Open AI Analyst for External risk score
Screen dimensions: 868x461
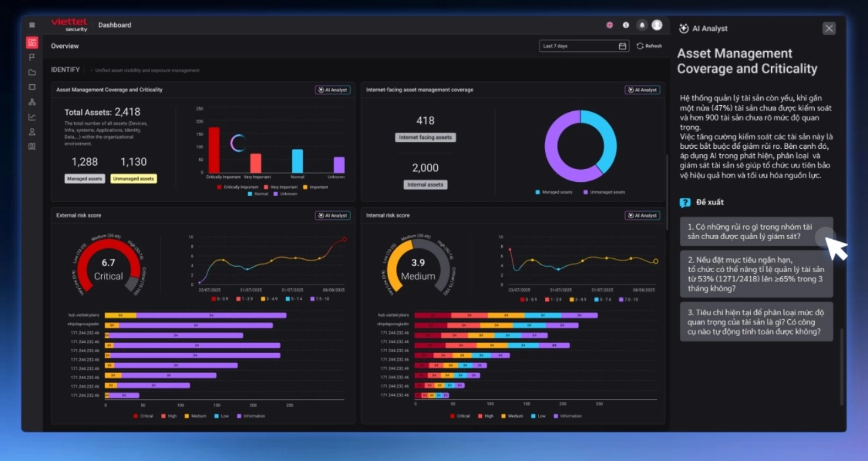pyautogui.click(x=333, y=215)
